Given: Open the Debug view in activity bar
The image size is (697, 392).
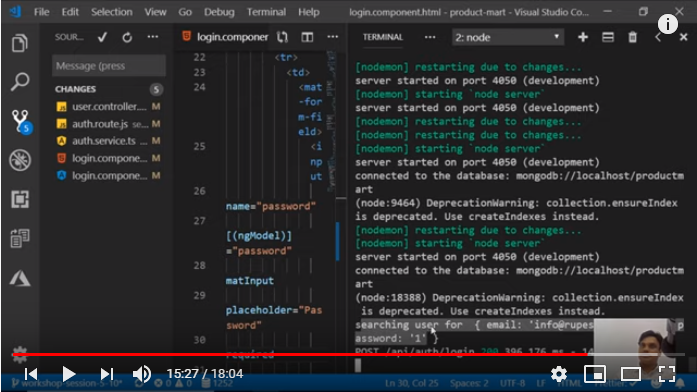Looking at the screenshot, I should [20, 160].
